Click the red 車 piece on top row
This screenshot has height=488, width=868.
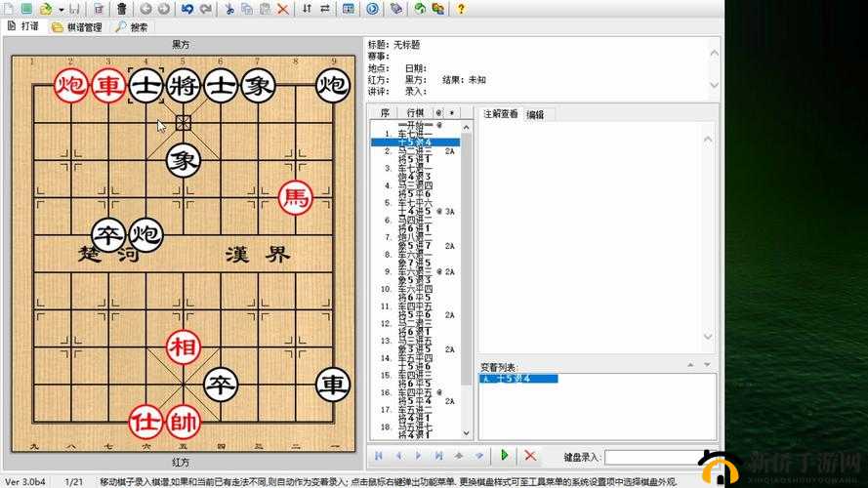108,85
